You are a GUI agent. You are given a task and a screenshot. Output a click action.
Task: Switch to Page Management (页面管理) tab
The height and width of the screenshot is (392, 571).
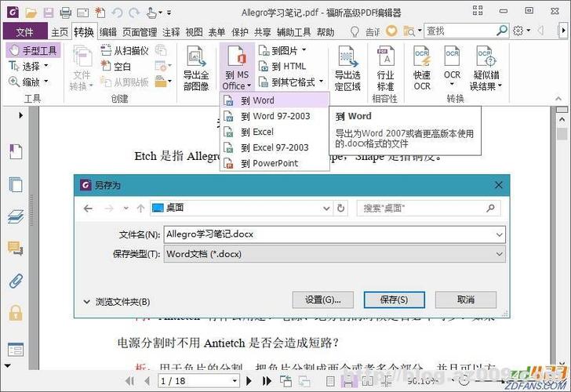[140, 32]
